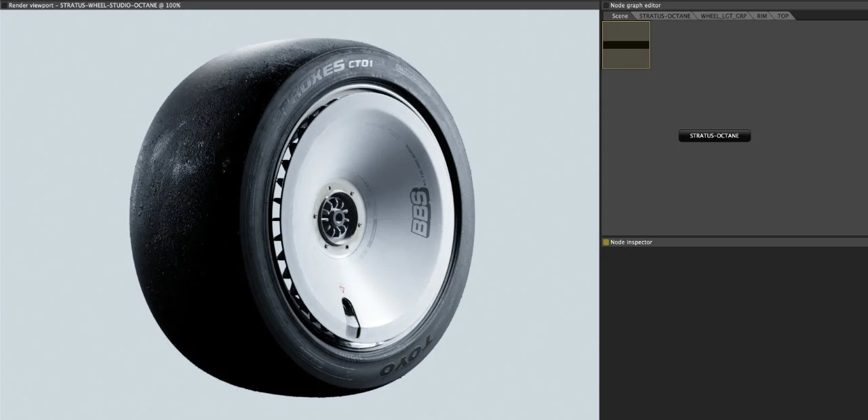Switch to the Scene tab
868x420 pixels.
coord(619,16)
